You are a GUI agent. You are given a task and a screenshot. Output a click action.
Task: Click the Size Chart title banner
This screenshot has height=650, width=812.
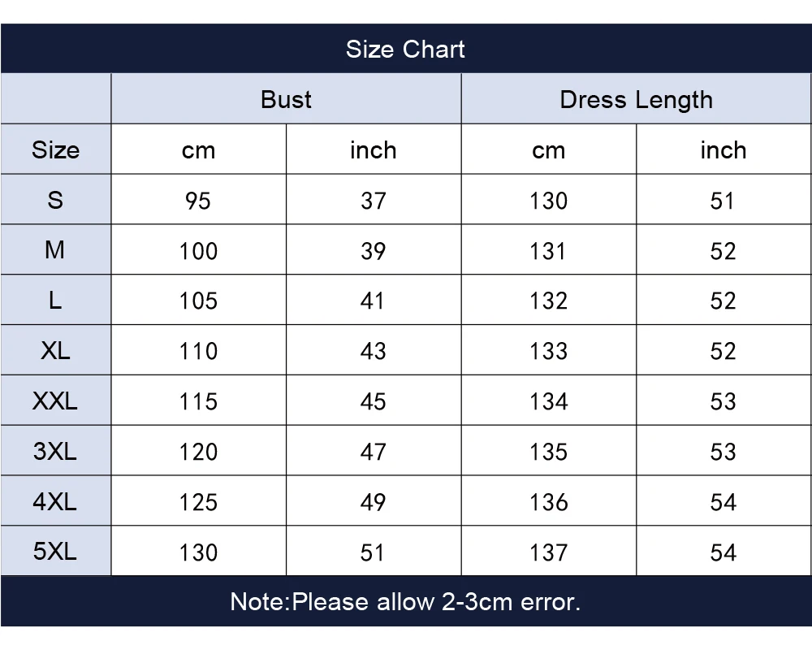pos(405,49)
